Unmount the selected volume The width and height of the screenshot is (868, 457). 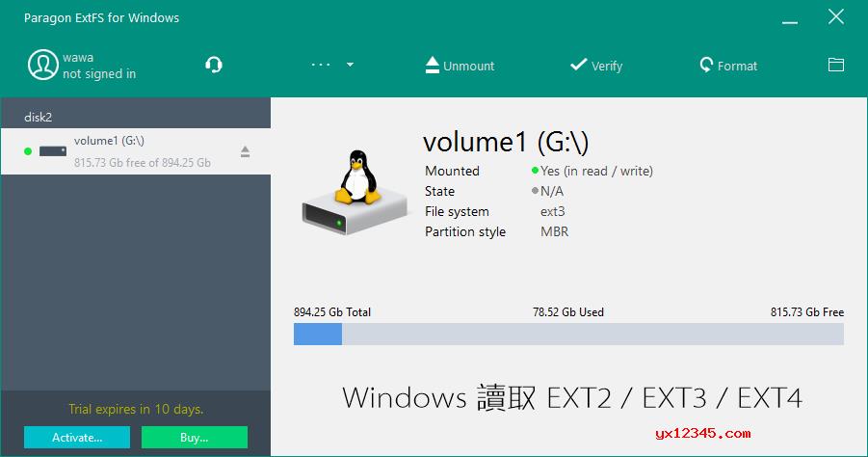click(x=460, y=66)
